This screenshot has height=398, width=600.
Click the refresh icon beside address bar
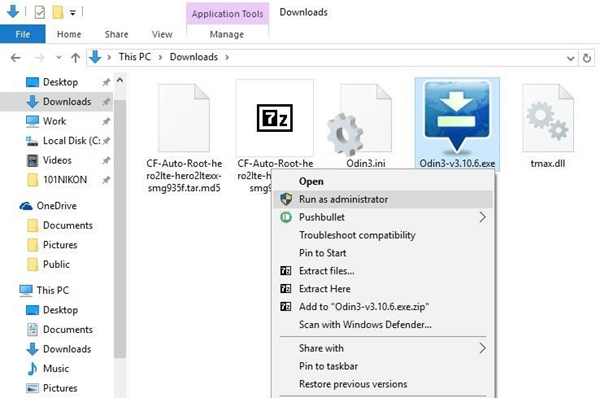pyautogui.click(x=587, y=58)
